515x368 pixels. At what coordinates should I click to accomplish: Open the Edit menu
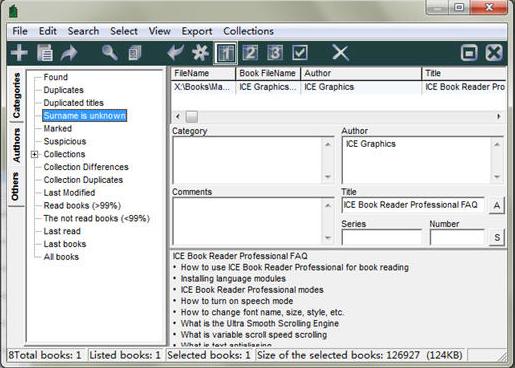coord(48,31)
